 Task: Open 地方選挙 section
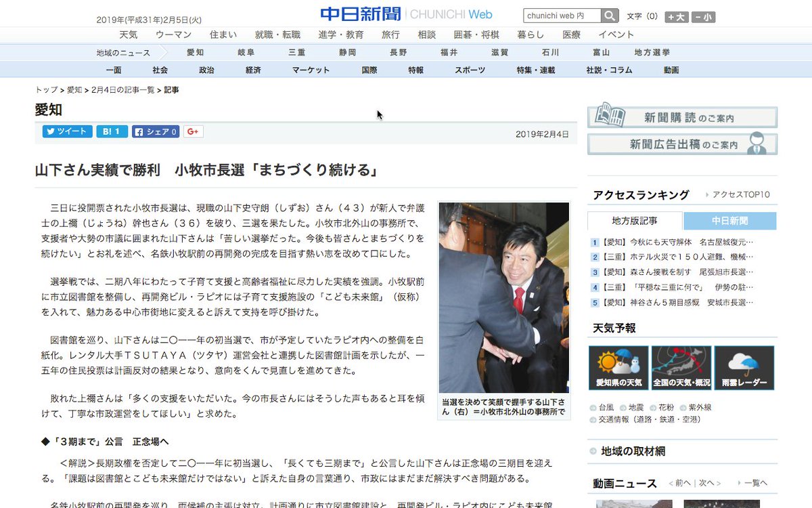click(x=652, y=52)
